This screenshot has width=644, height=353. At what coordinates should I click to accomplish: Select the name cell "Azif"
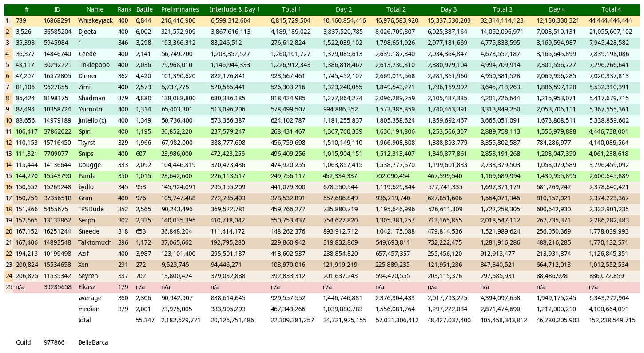click(x=84, y=254)
